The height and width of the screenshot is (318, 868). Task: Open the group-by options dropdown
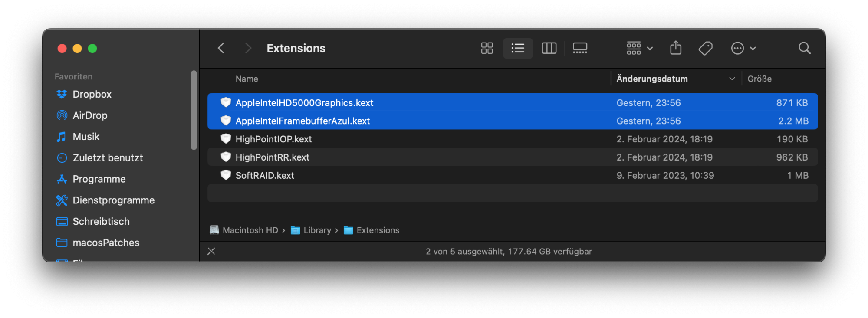click(640, 48)
